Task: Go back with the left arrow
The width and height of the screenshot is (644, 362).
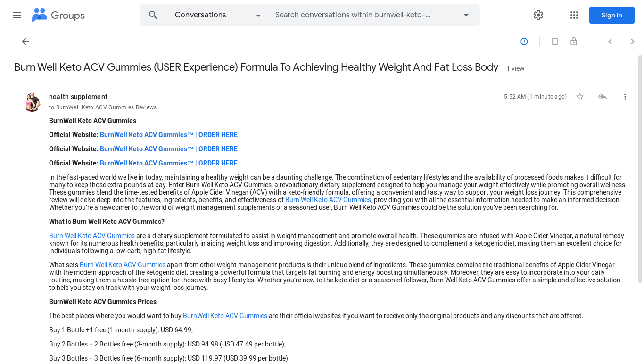Action: [25, 41]
